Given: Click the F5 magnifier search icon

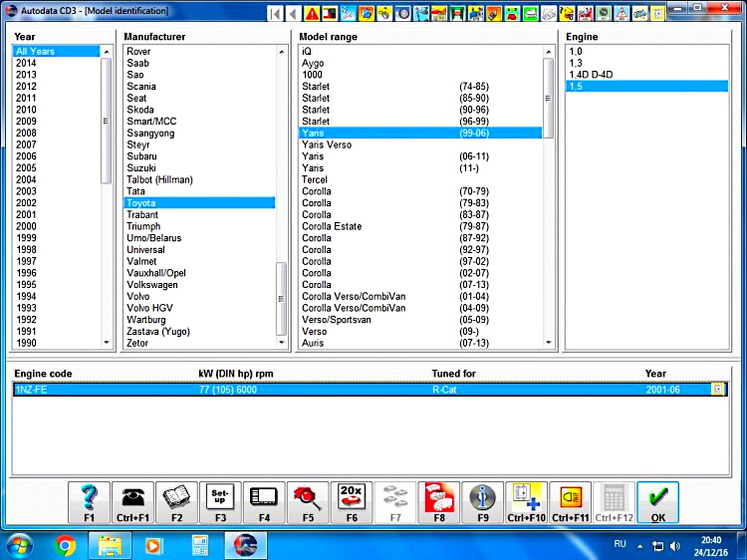Looking at the screenshot, I should pos(307,499).
